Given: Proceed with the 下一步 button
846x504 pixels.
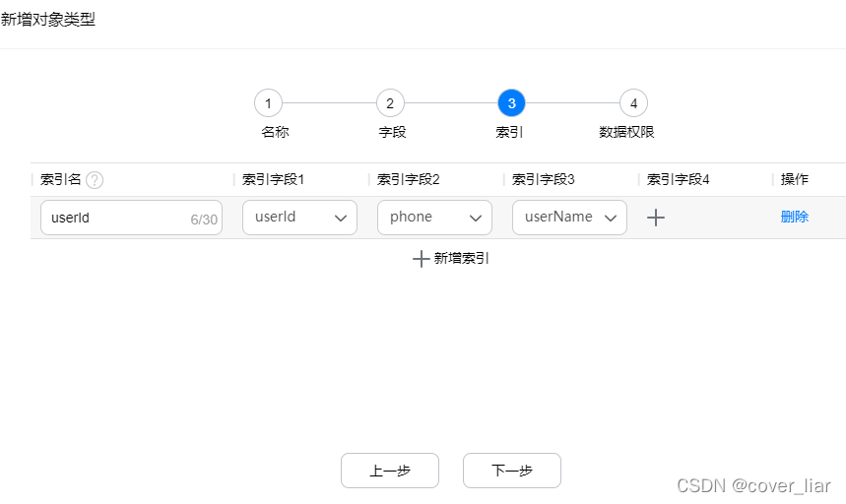Looking at the screenshot, I should click(511, 471).
